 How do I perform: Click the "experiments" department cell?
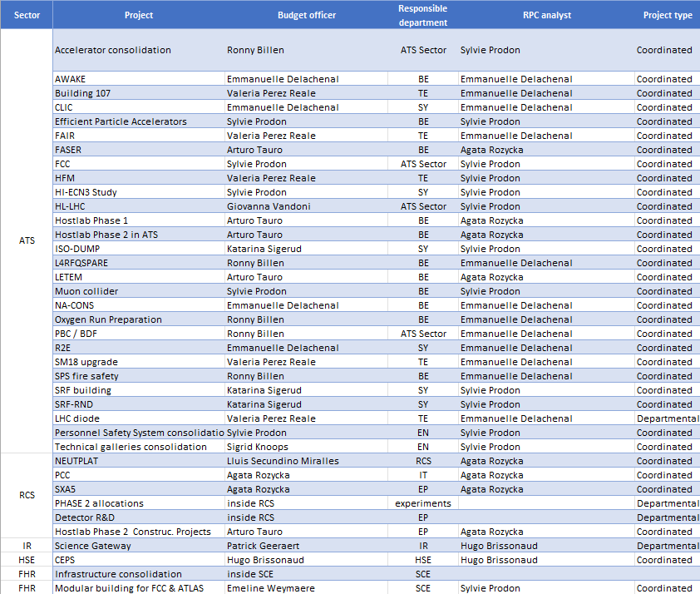[422, 503]
